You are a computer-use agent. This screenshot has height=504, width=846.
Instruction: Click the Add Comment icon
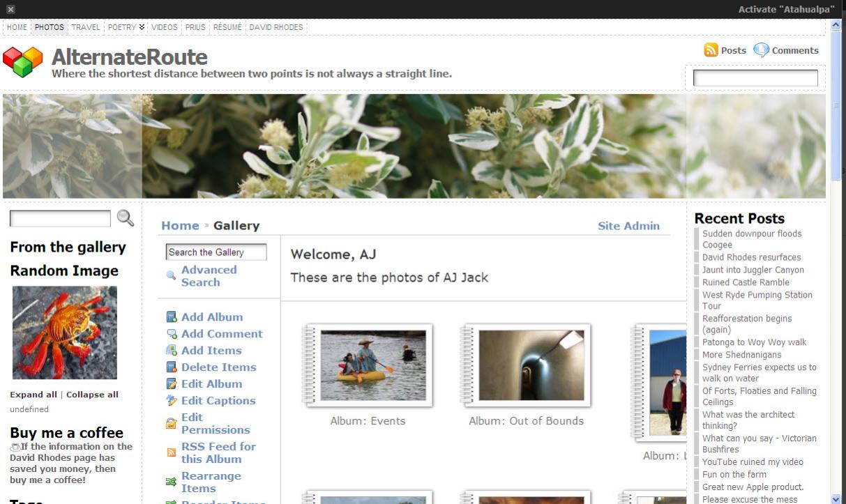(x=172, y=334)
